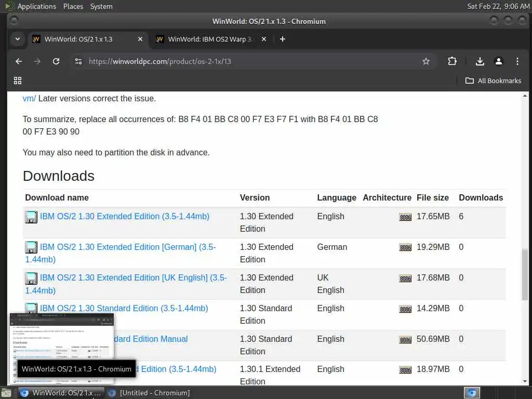Click 8086 chip icon in 50.69MB row
The width and height of the screenshot is (532, 399).
[x=405, y=340]
